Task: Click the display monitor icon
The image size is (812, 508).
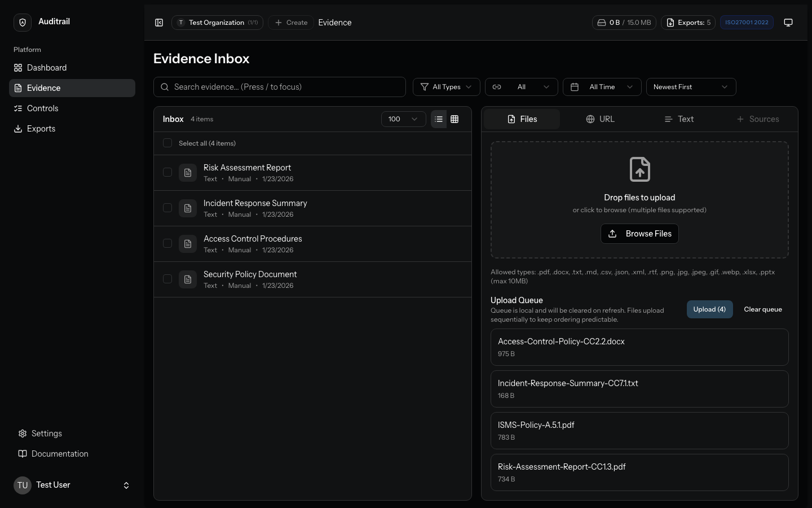Action: pos(788,23)
